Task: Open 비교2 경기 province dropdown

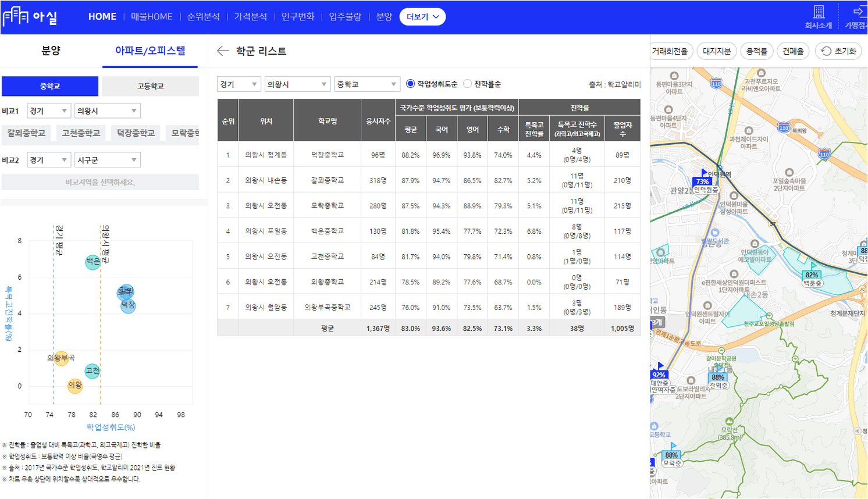Action: (49, 160)
